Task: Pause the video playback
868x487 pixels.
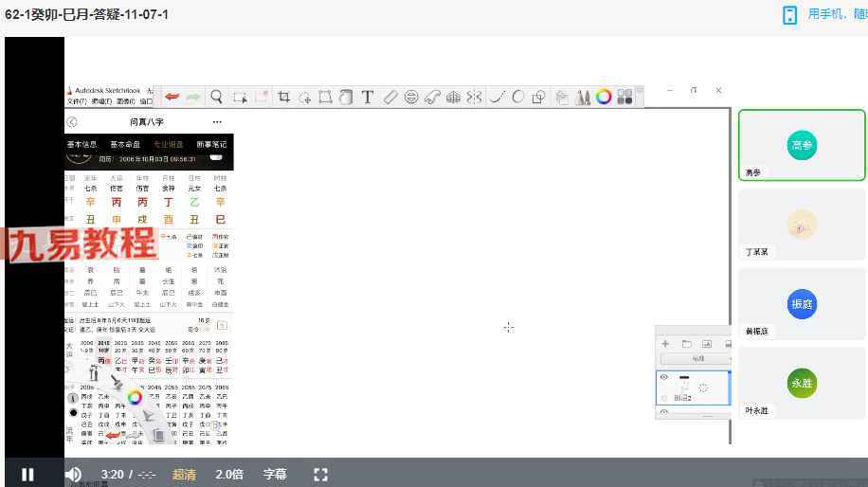Action: tap(27, 475)
